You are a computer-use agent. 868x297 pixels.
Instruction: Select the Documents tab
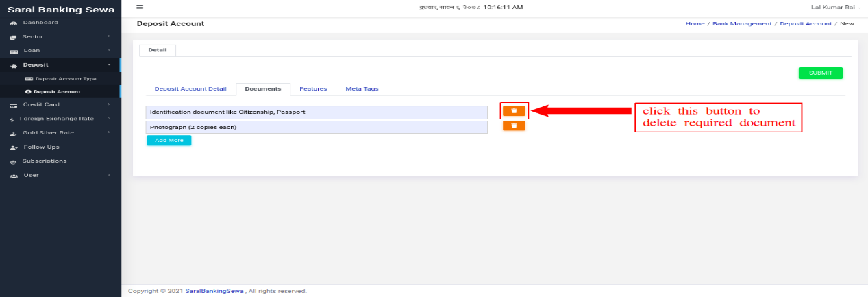tap(263, 89)
